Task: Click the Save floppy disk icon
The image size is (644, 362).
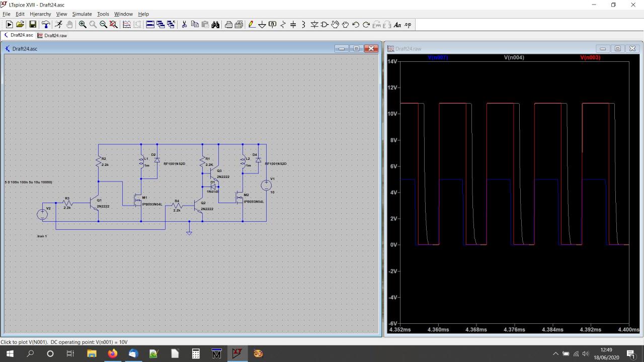Action: pyautogui.click(x=33, y=25)
